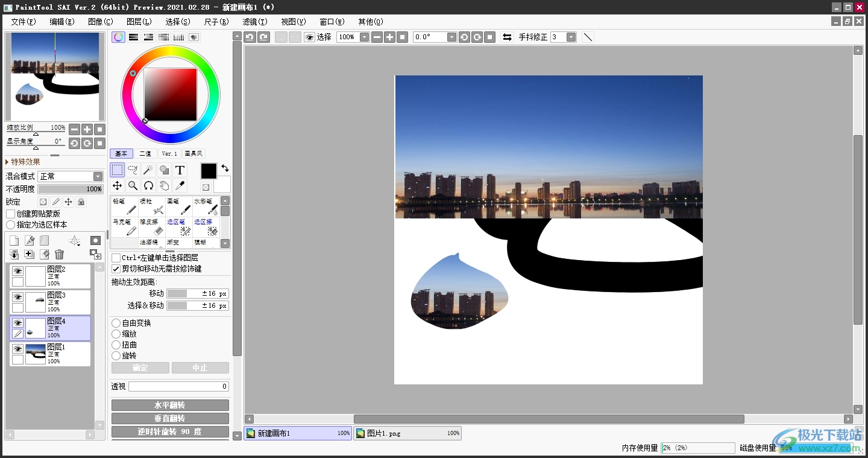Select the rotate view tool

[148, 186]
